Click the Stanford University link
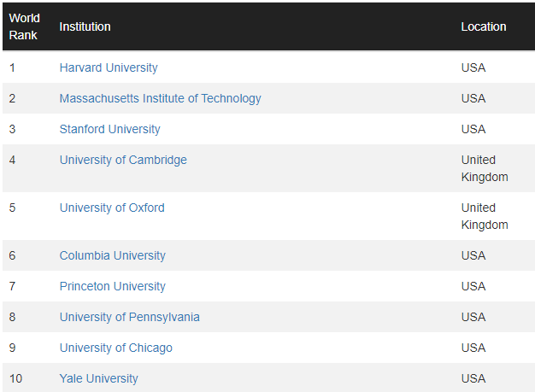Image resolution: width=535 pixels, height=392 pixels. point(110,129)
